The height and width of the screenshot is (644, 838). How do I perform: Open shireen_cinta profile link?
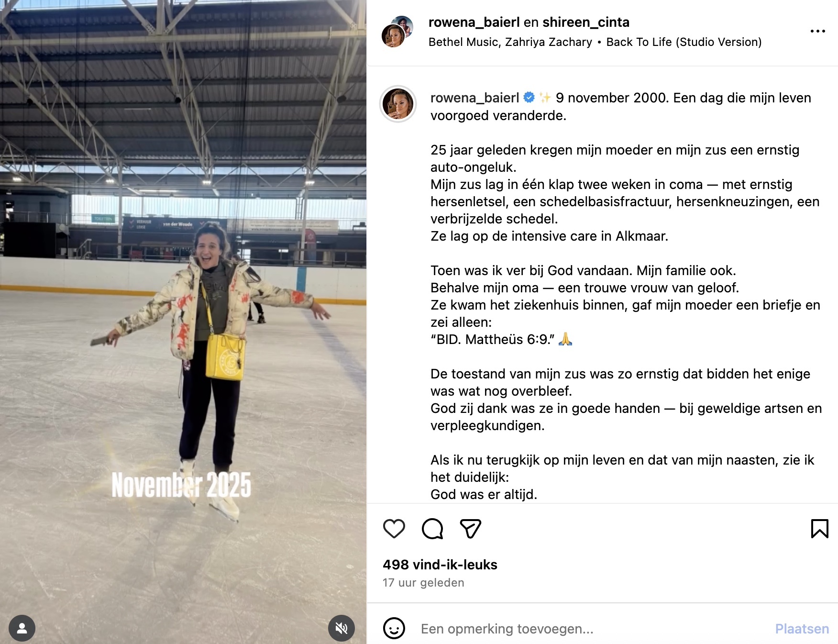pos(586,22)
